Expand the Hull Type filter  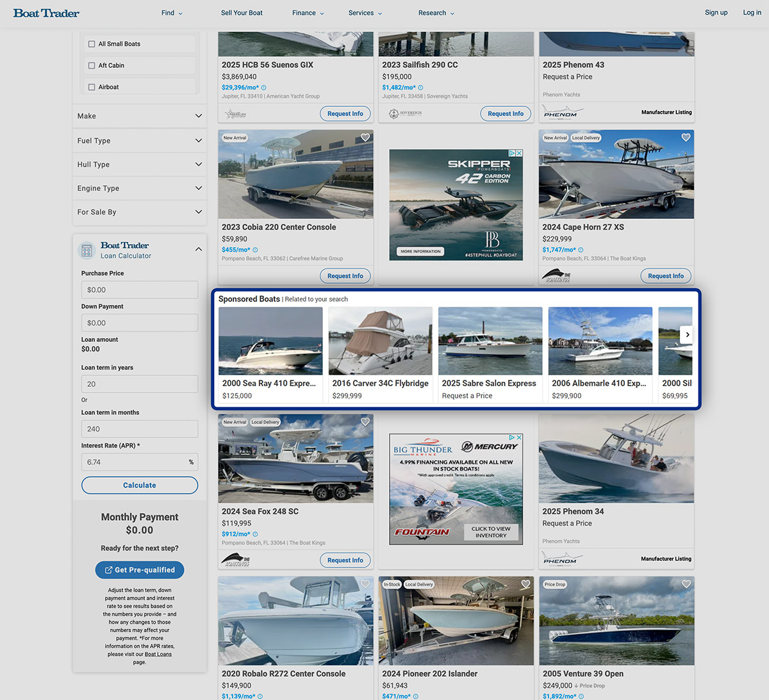[140, 165]
